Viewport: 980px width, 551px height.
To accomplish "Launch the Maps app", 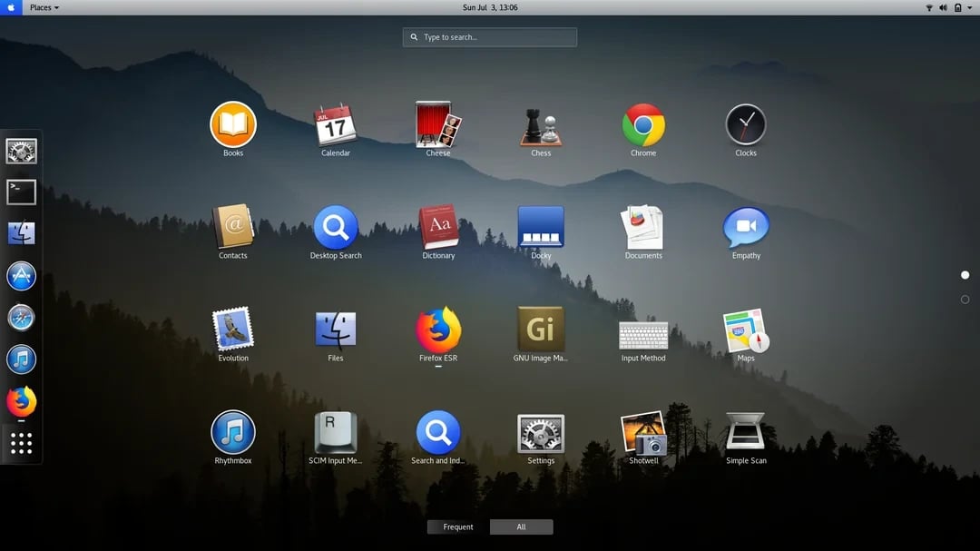I will (746, 330).
